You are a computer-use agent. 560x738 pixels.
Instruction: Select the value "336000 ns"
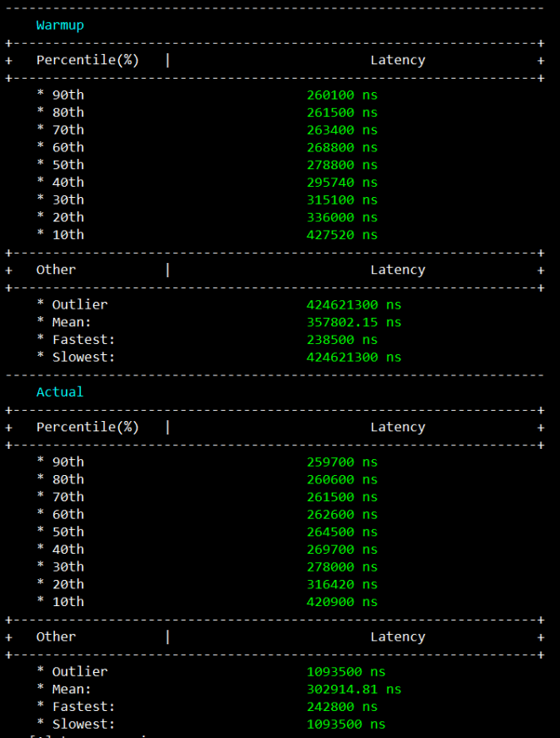point(342,217)
